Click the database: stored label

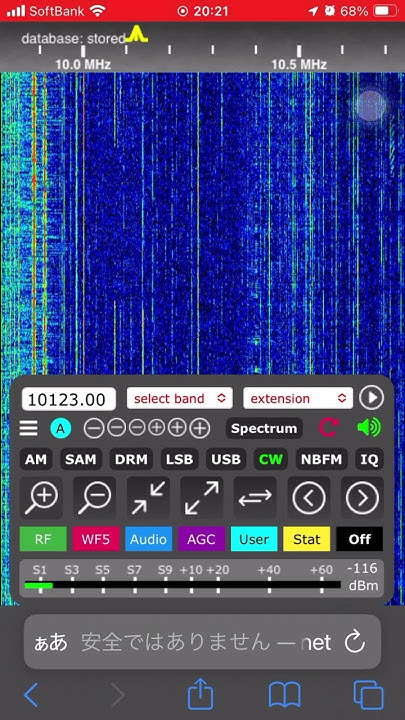click(x=73, y=38)
